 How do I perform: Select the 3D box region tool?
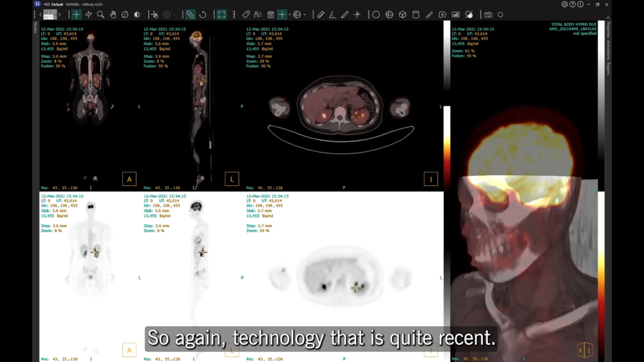tap(402, 14)
